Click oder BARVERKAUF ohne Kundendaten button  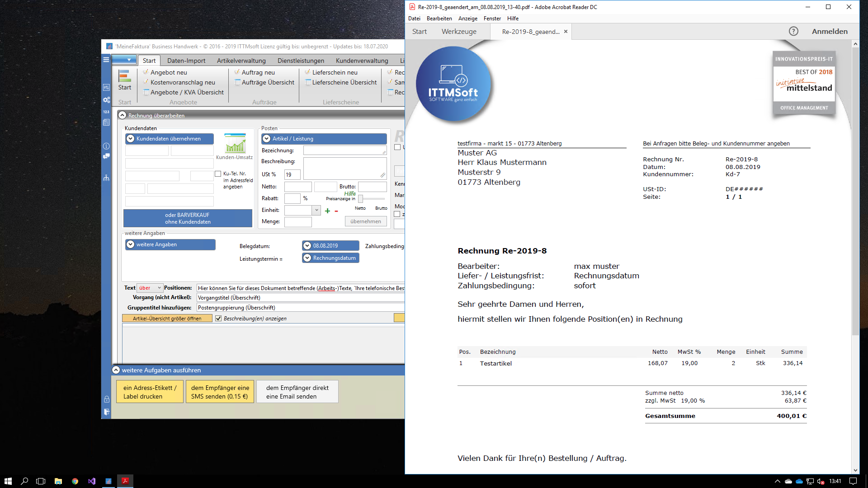[x=188, y=218]
